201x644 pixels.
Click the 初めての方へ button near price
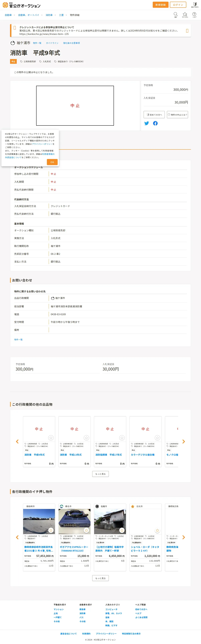click(154, 115)
